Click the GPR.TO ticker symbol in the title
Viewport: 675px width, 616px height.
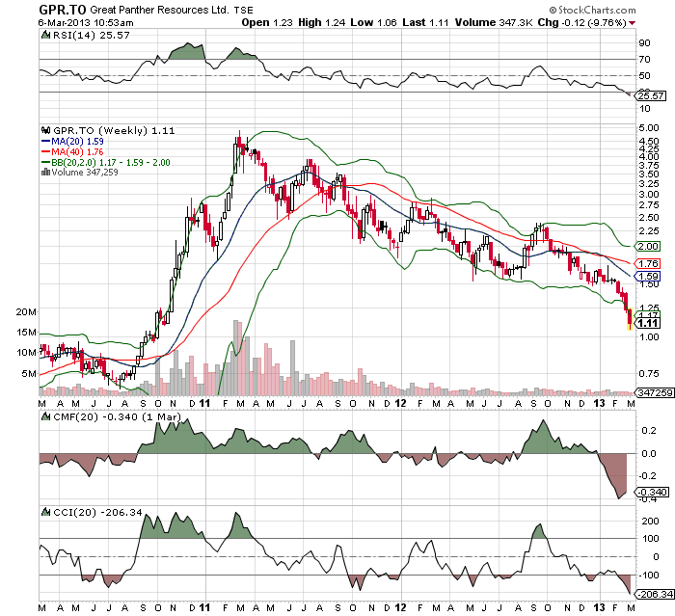tap(63, 10)
